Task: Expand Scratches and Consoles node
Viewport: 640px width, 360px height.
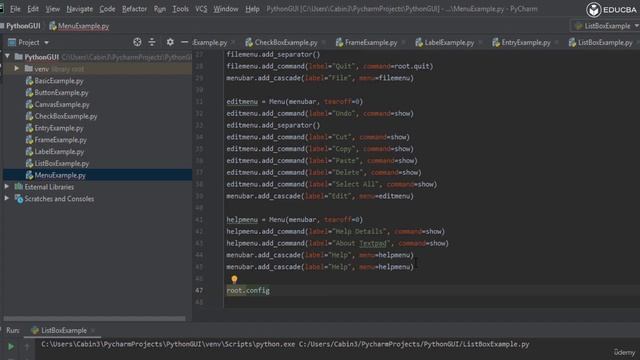Action: [x=7, y=198]
